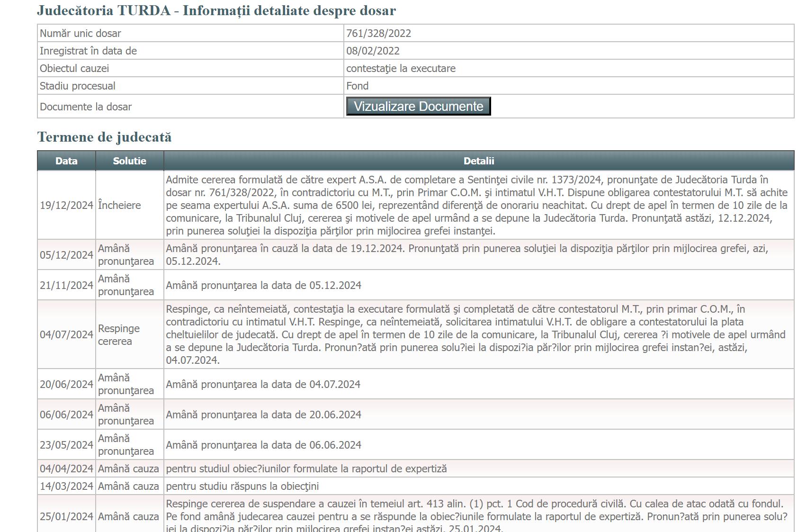Click the 23/05/2024 hearing date
Screen dimensions: 798x532
[66, 445]
